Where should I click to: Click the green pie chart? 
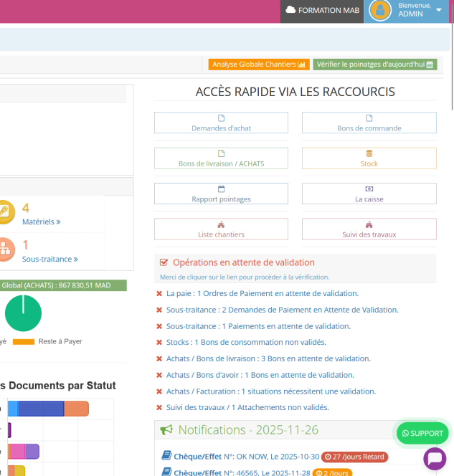point(23,313)
